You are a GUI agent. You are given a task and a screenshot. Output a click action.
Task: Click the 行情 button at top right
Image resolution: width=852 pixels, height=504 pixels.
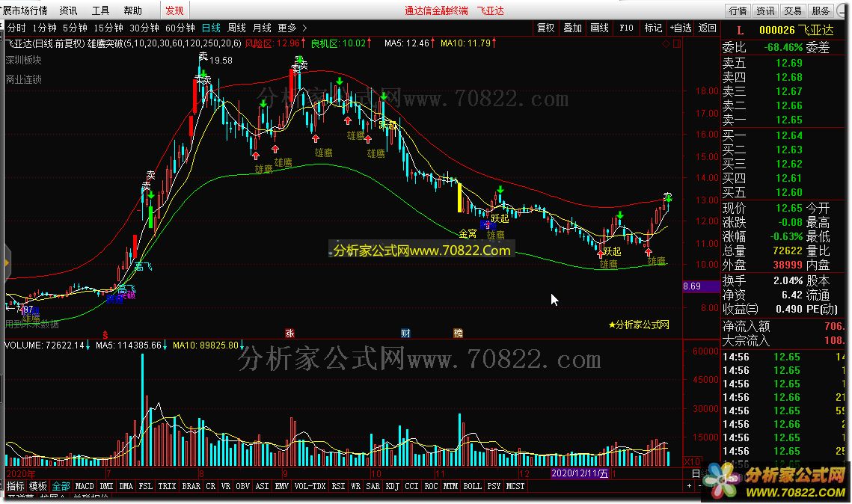pos(738,10)
